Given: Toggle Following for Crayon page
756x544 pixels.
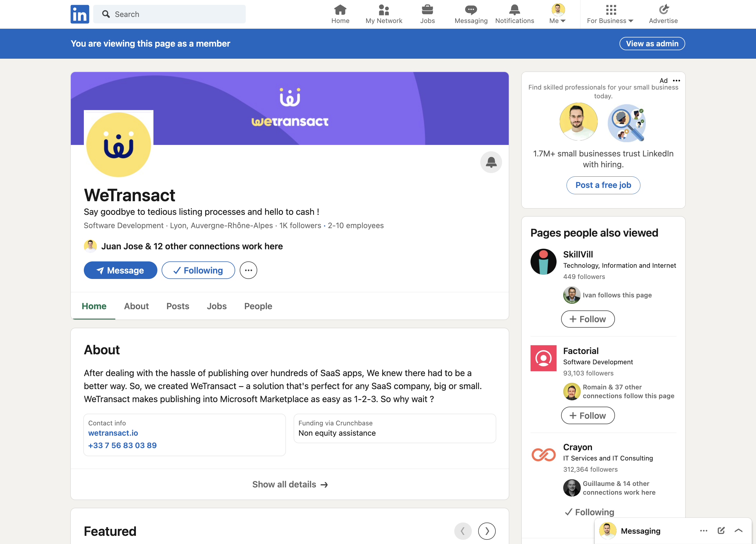Looking at the screenshot, I should click(589, 512).
